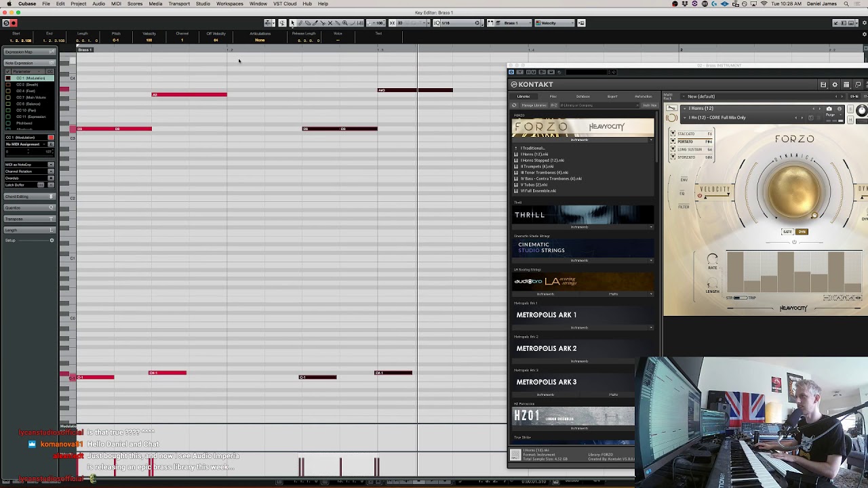Click Kontakt instrument snapshot camera icon

(829, 108)
